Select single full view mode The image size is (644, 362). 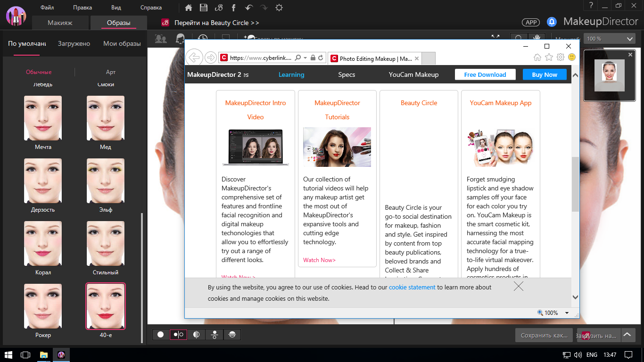pos(161,334)
